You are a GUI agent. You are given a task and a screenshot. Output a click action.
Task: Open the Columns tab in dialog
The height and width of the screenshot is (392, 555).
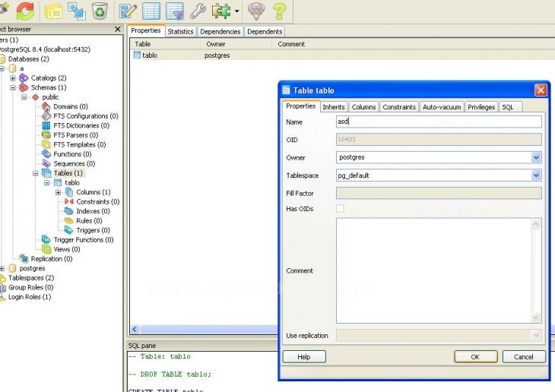(363, 107)
